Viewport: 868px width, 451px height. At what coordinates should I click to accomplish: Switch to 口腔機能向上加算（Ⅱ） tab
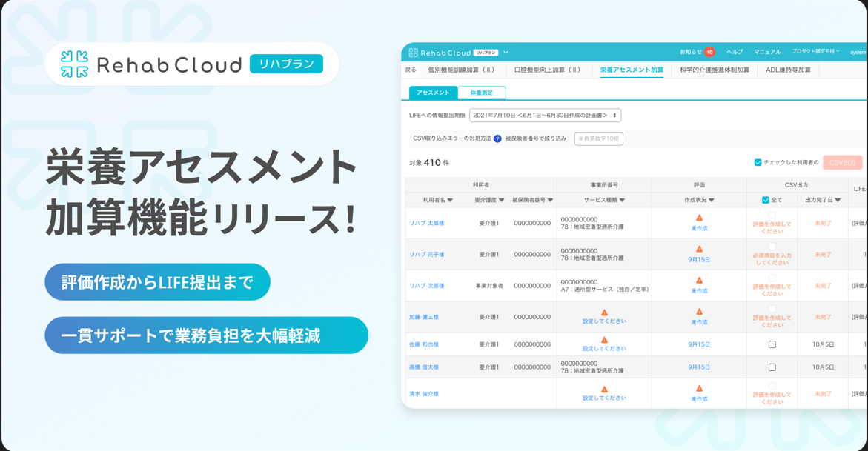[x=548, y=70]
